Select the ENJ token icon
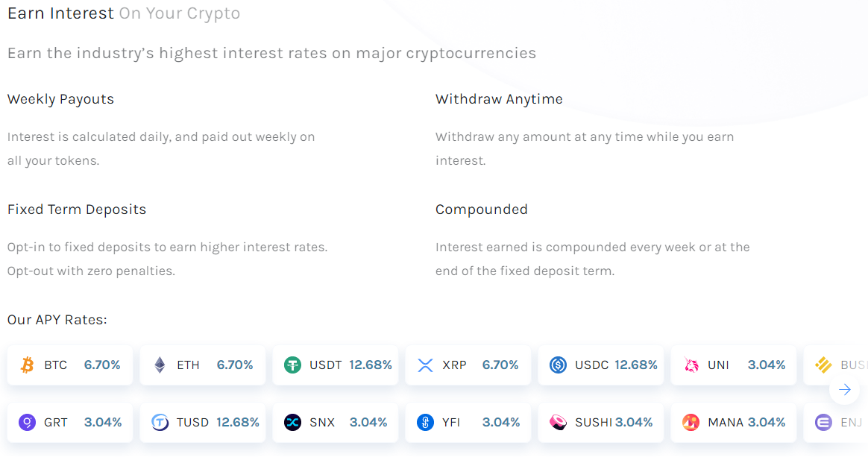868x460 pixels. pyautogui.click(x=823, y=422)
